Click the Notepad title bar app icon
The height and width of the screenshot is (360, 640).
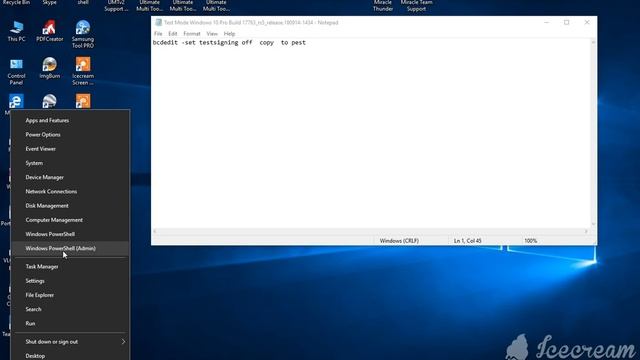(x=158, y=22)
